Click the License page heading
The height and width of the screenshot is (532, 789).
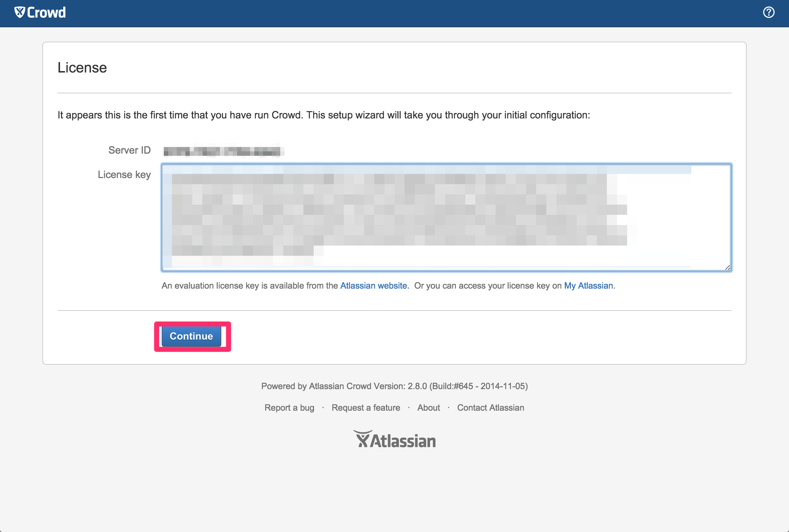tap(82, 68)
